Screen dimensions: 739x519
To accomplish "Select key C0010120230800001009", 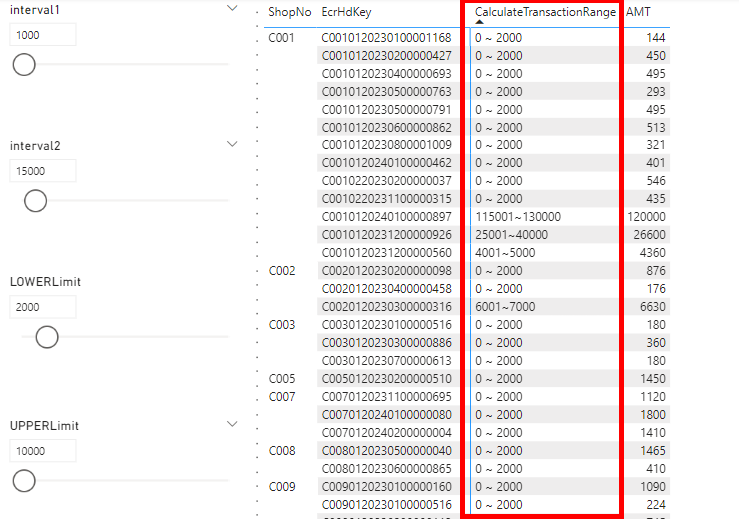I will (386, 145).
